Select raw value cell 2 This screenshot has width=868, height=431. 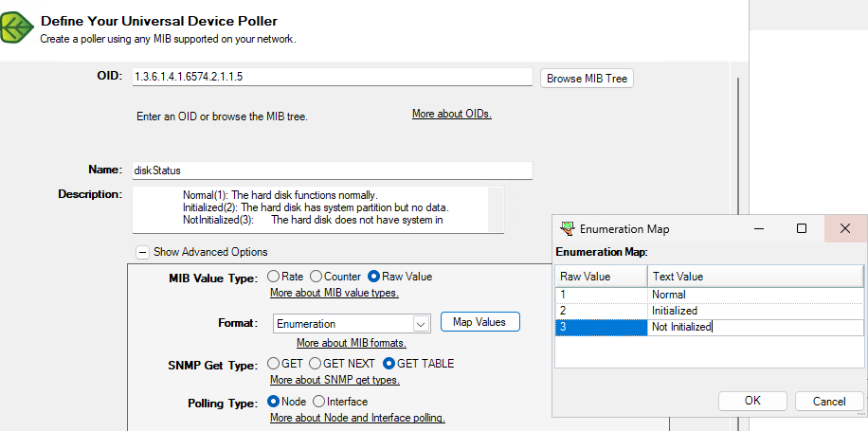tap(602, 311)
